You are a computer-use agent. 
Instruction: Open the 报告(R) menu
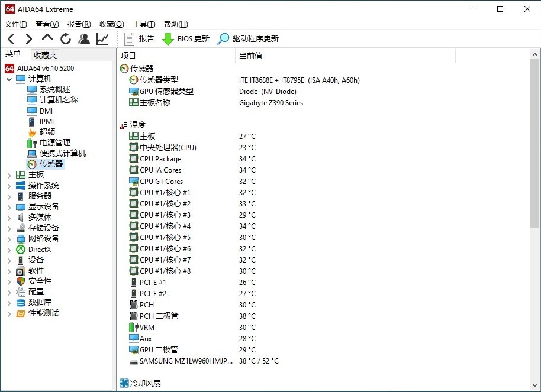point(79,24)
